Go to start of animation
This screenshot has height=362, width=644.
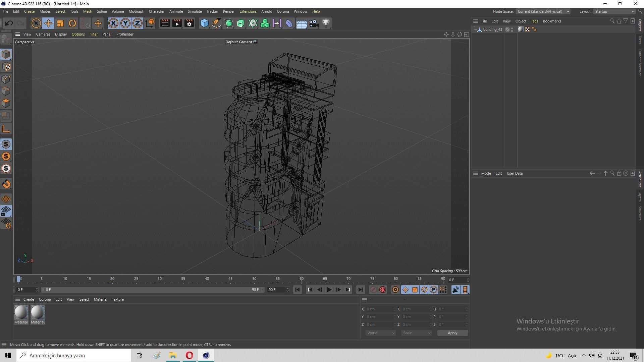tap(297, 290)
